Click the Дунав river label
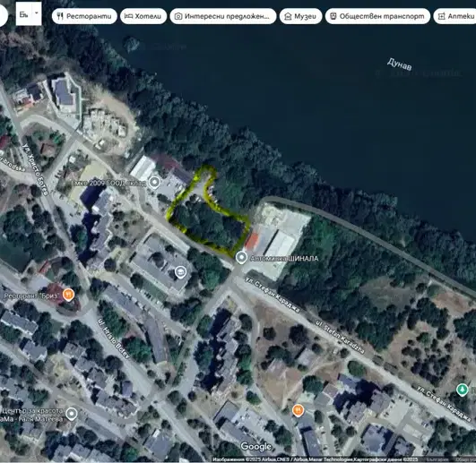Viewport: 476px width, 463px height. [x=400, y=64]
